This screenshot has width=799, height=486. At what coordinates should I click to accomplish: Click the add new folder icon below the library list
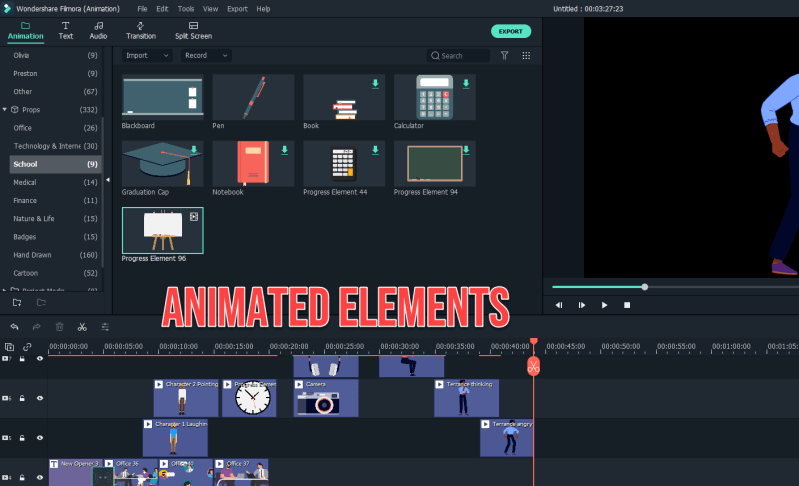[16, 301]
